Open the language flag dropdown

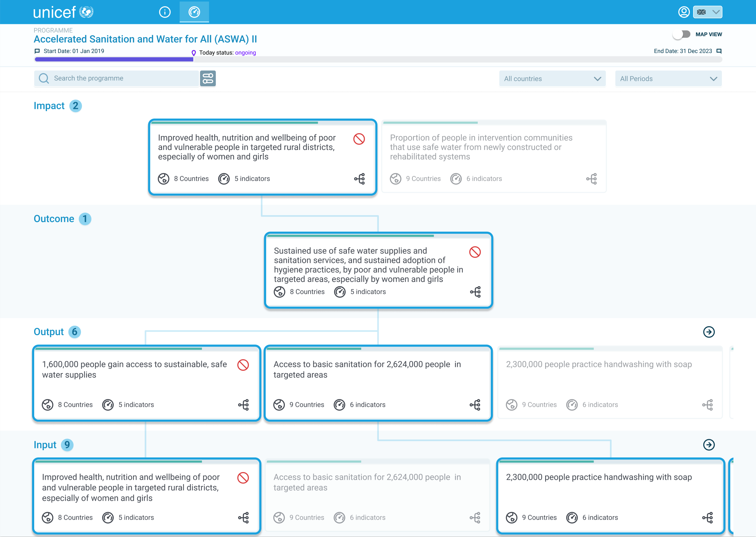708,12
